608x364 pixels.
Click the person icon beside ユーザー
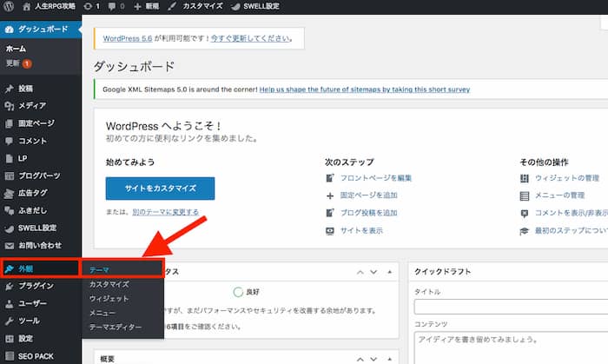(10, 303)
